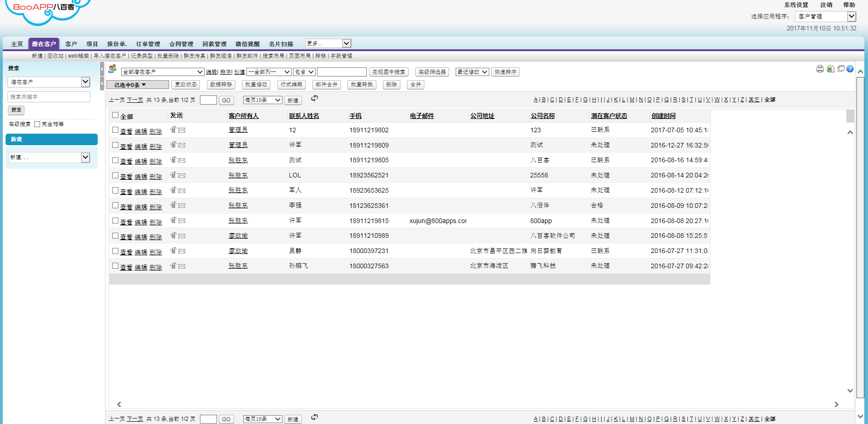Click the phone icon in the 李强 row
This screenshot has width=868, height=424.
coord(173,205)
